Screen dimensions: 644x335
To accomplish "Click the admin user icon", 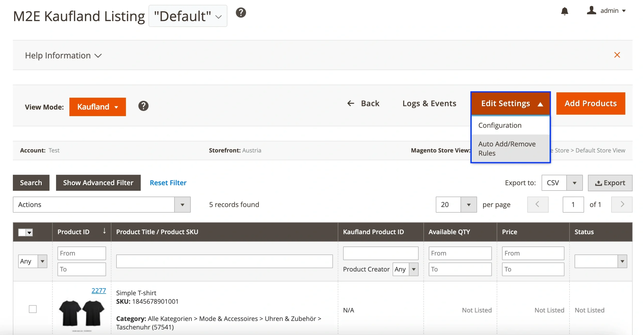I will [x=592, y=11].
